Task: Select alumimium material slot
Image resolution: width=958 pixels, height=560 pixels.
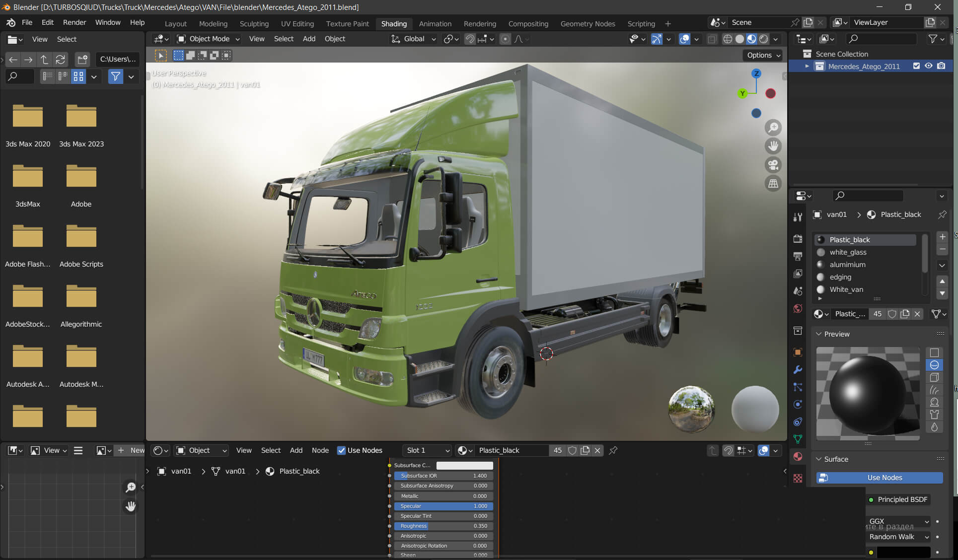Action: (x=865, y=265)
